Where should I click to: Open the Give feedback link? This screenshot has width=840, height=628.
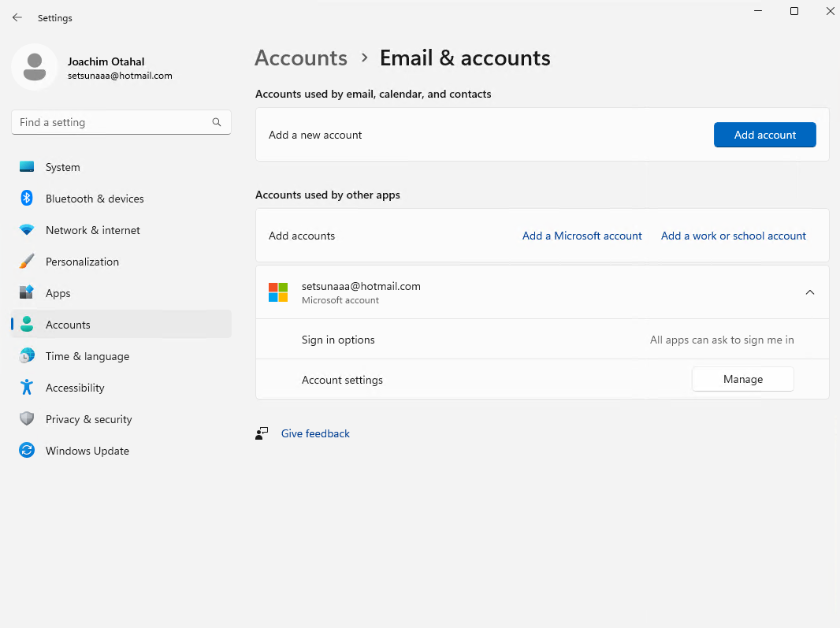click(315, 433)
